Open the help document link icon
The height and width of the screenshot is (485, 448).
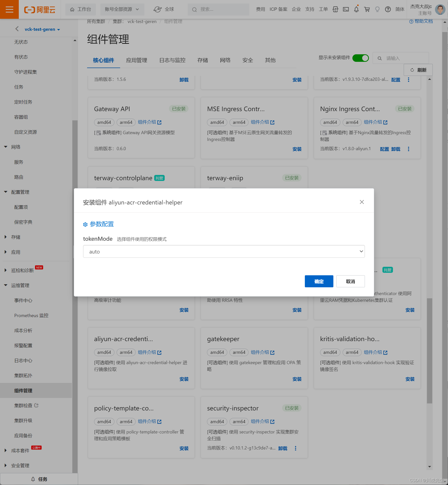tap(411, 22)
